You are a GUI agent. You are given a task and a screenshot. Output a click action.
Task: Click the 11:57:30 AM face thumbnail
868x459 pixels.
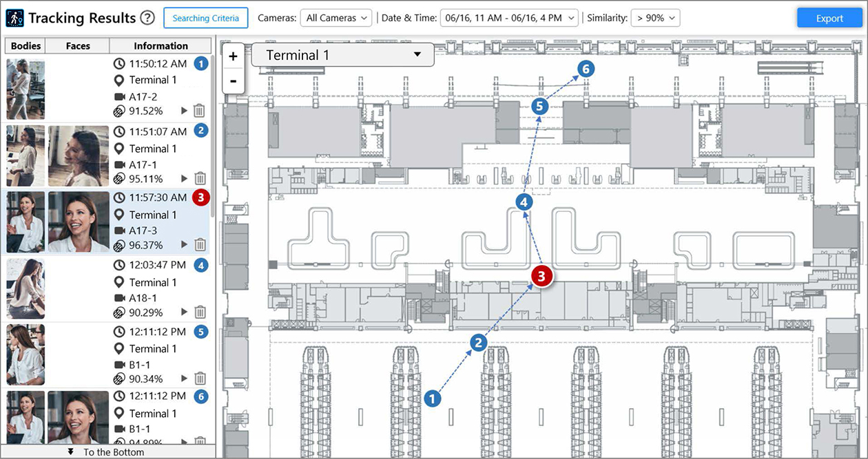pos(78,222)
